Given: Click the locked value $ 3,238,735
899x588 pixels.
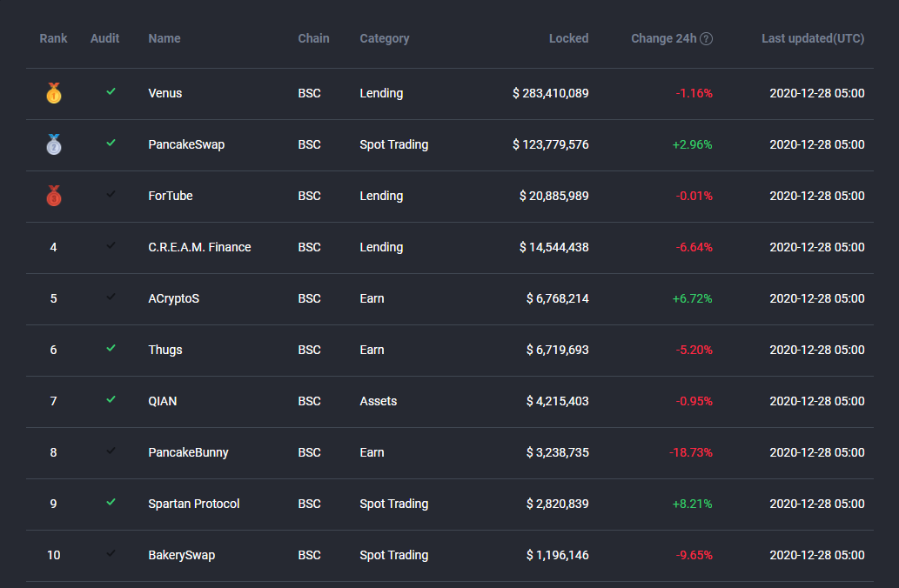Looking at the screenshot, I should (557, 452).
